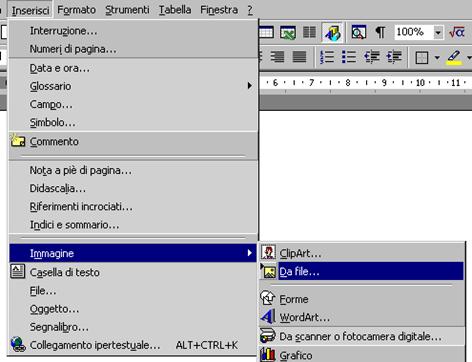
Task: Select Oggetto... menu entry
Action: pos(133,309)
